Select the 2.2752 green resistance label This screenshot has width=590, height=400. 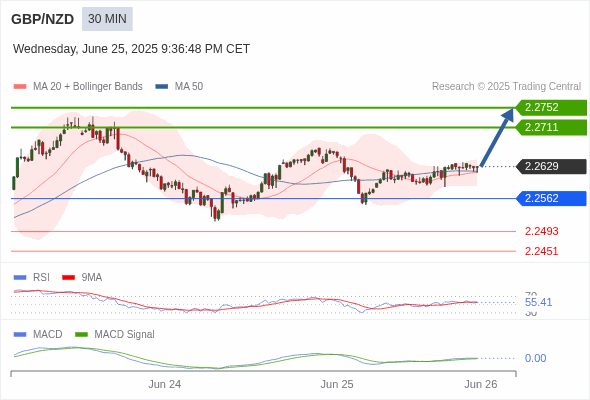[x=551, y=108]
